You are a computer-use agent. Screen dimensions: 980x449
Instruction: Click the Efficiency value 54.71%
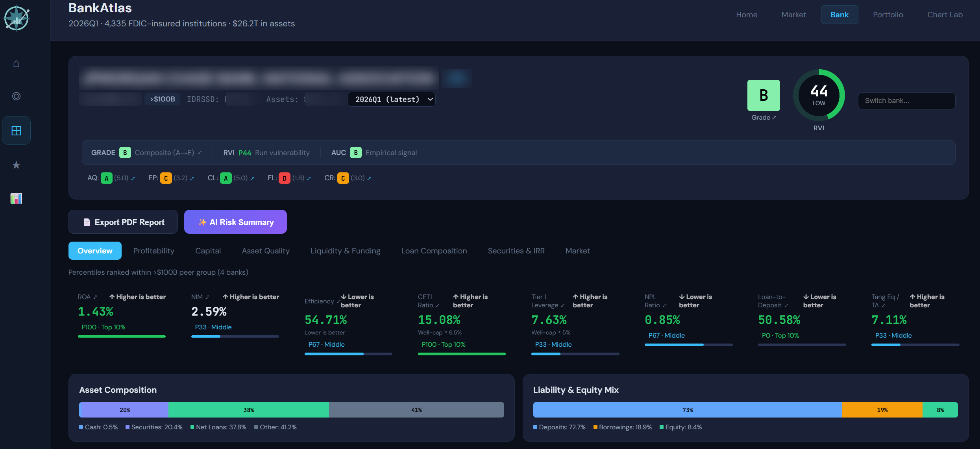[326, 320]
